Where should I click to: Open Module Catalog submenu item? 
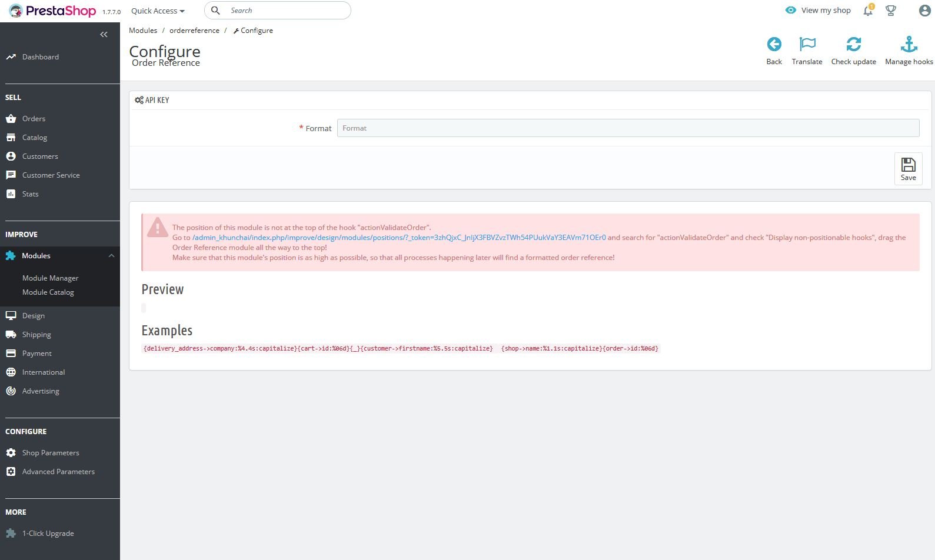pos(48,292)
